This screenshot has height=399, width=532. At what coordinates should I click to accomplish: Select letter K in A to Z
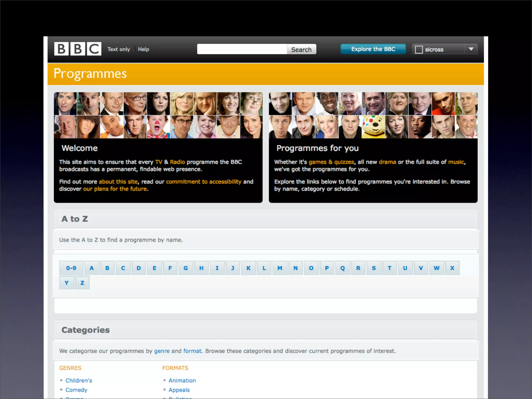tap(249, 268)
